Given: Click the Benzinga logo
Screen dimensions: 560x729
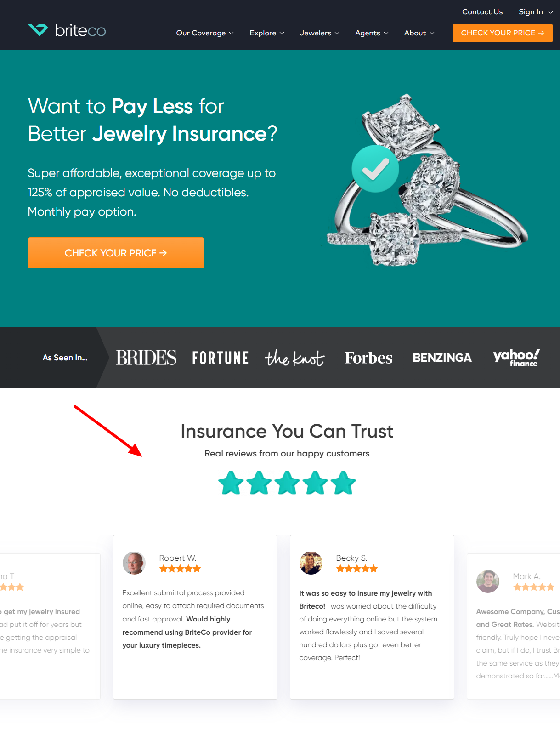Looking at the screenshot, I should [442, 358].
